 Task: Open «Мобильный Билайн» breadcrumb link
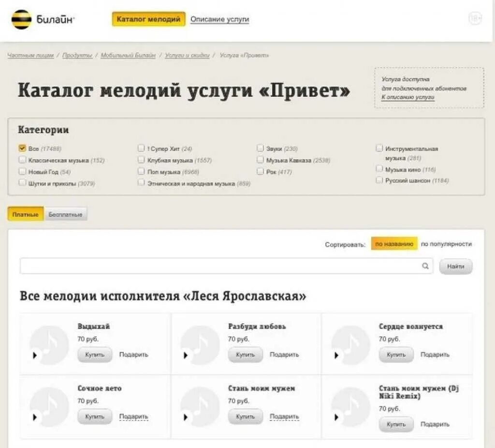tap(128, 55)
